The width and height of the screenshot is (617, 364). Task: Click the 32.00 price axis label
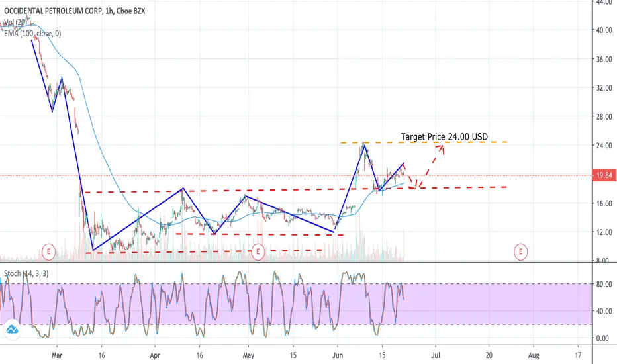[604, 88]
